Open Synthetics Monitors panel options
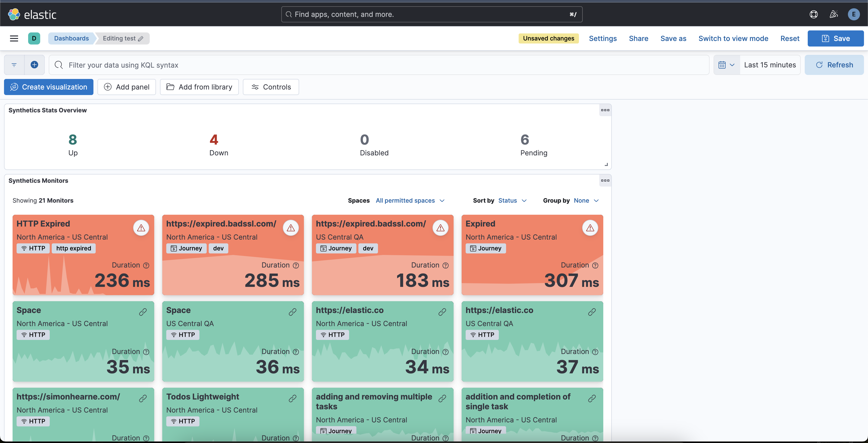 (x=605, y=181)
